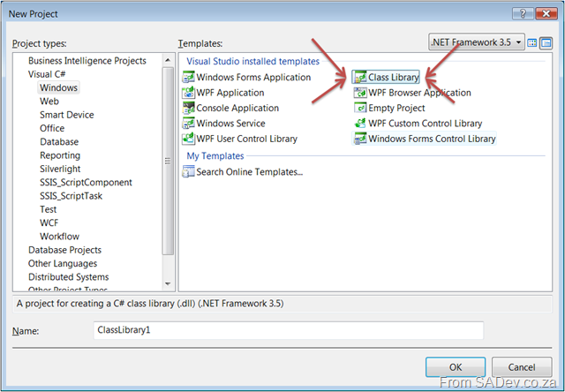Dismiss the dialog with Cancel
This screenshot has height=392, width=565.
click(x=522, y=367)
